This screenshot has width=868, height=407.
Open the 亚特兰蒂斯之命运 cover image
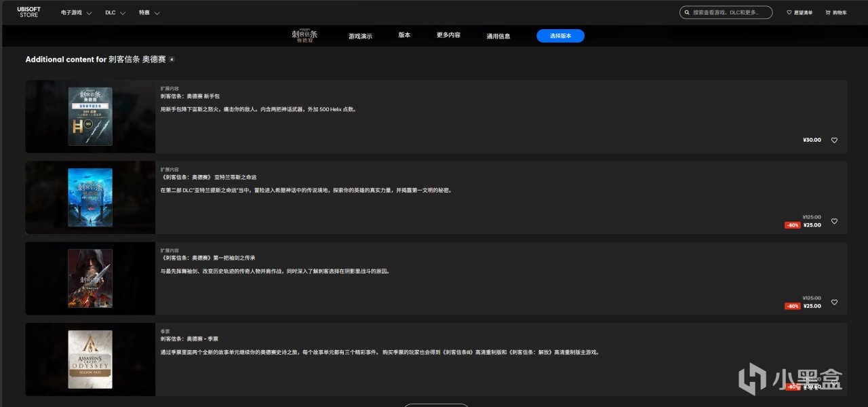tap(90, 197)
